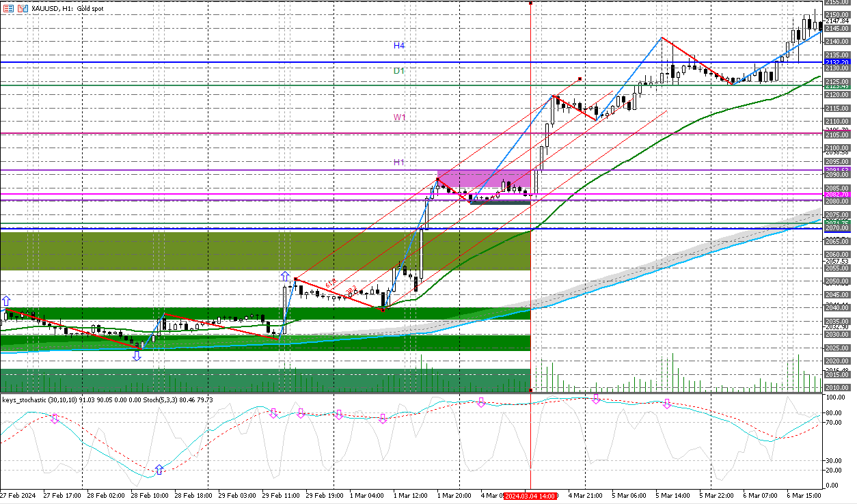
Task: Click the red list icon beside XAUUSD title
Action: click(x=7, y=8)
